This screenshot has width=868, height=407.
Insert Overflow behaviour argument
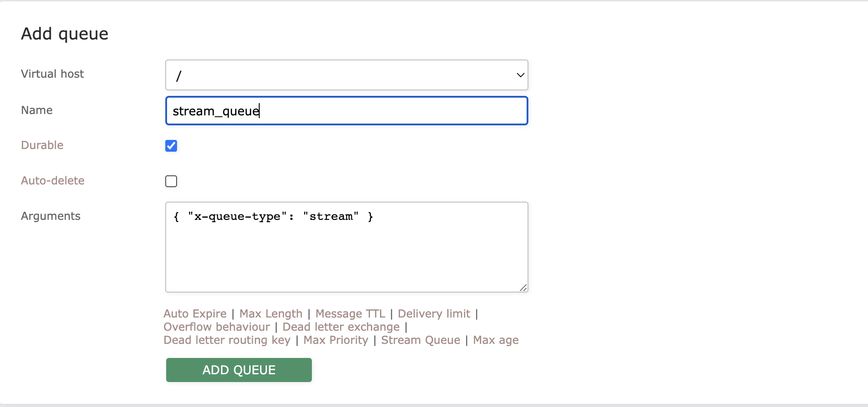(217, 327)
